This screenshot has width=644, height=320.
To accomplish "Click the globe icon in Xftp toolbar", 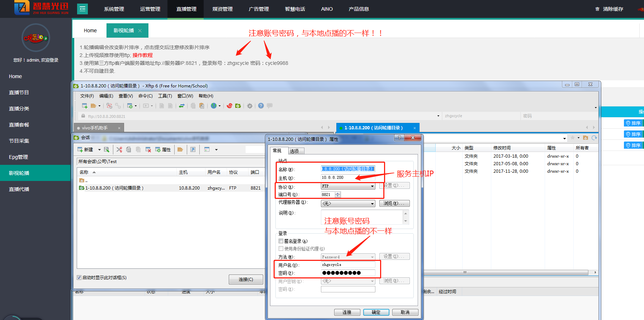I will coord(214,106).
